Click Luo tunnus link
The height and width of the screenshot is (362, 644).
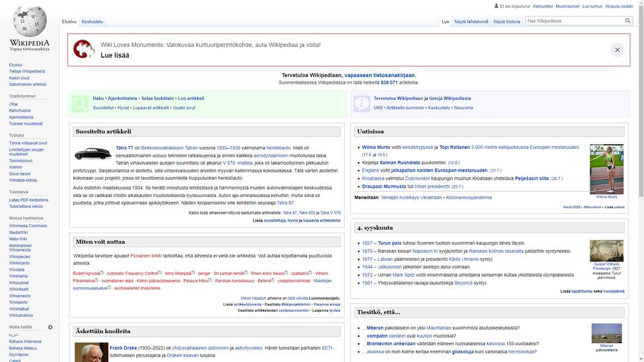click(x=592, y=6)
